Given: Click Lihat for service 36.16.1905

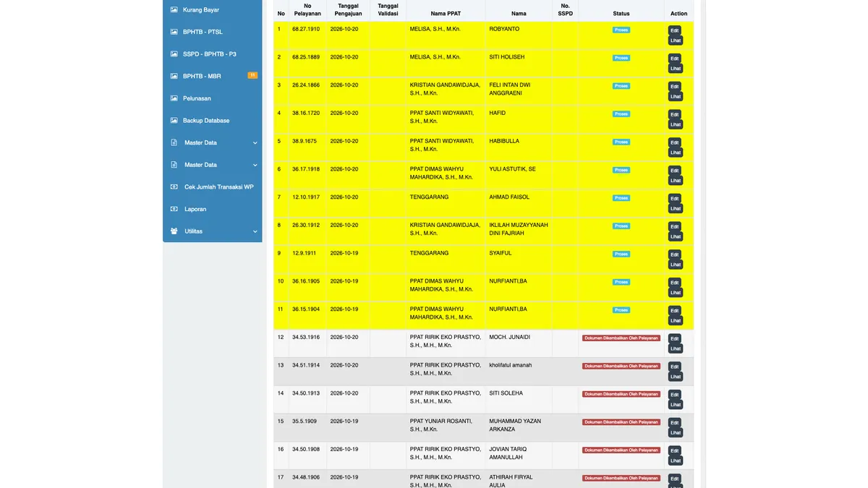Looking at the screenshot, I should point(676,293).
